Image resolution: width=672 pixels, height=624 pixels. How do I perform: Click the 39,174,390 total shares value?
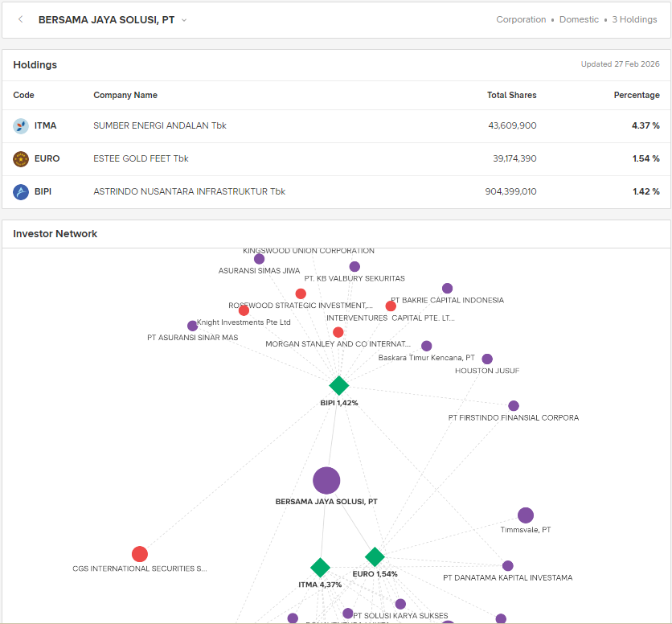(x=514, y=158)
